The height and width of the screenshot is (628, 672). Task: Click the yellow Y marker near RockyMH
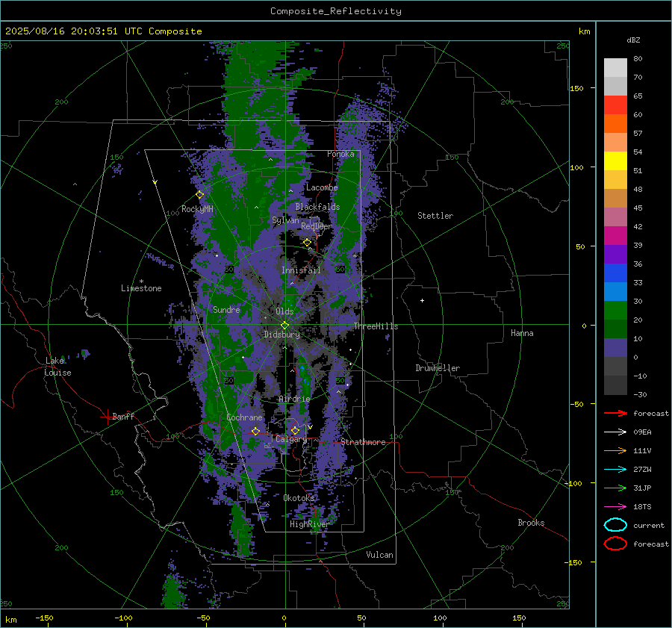pyautogui.click(x=155, y=182)
